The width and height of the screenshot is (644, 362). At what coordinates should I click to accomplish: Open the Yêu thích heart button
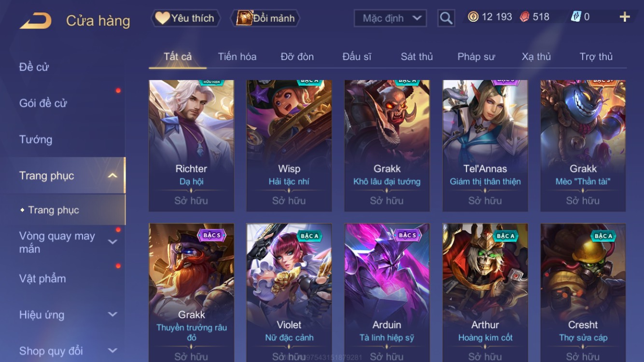point(185,18)
